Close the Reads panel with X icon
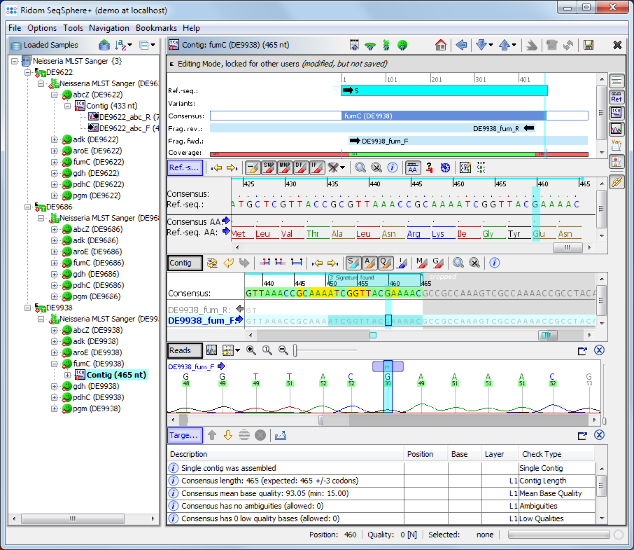 point(599,351)
